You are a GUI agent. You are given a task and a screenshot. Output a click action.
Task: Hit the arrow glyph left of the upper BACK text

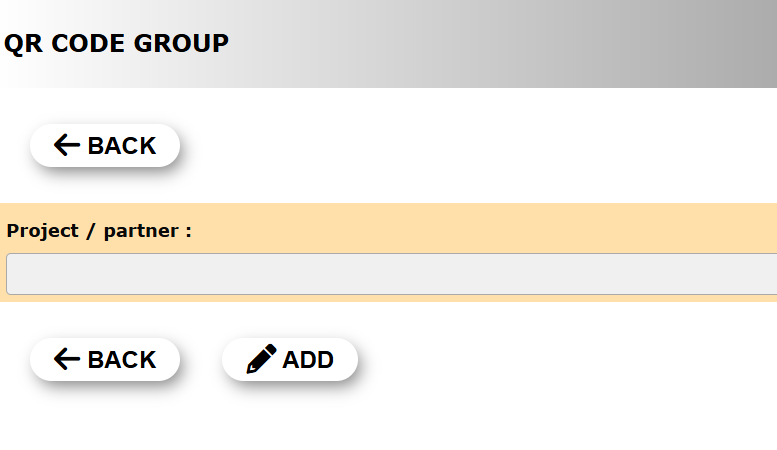pyautogui.click(x=67, y=146)
